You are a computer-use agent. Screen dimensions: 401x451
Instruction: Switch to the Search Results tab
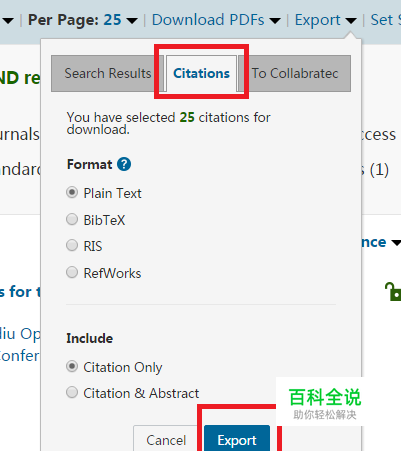(x=107, y=73)
